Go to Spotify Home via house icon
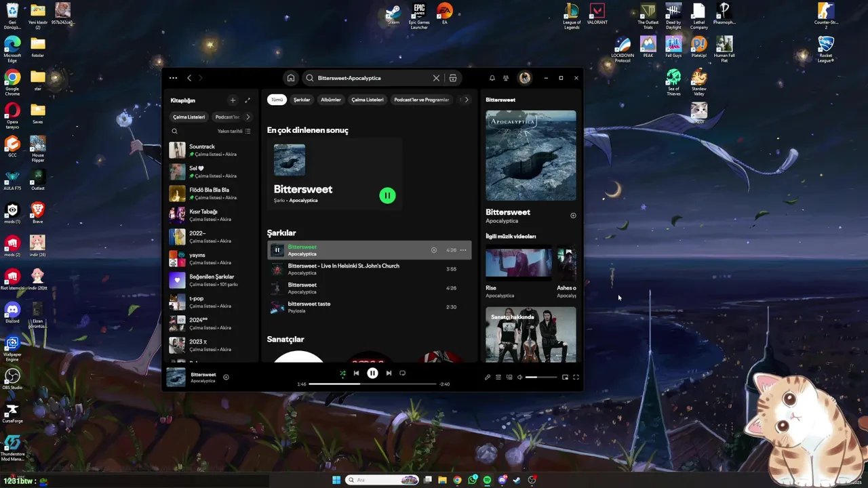The height and width of the screenshot is (488, 868). click(x=291, y=78)
